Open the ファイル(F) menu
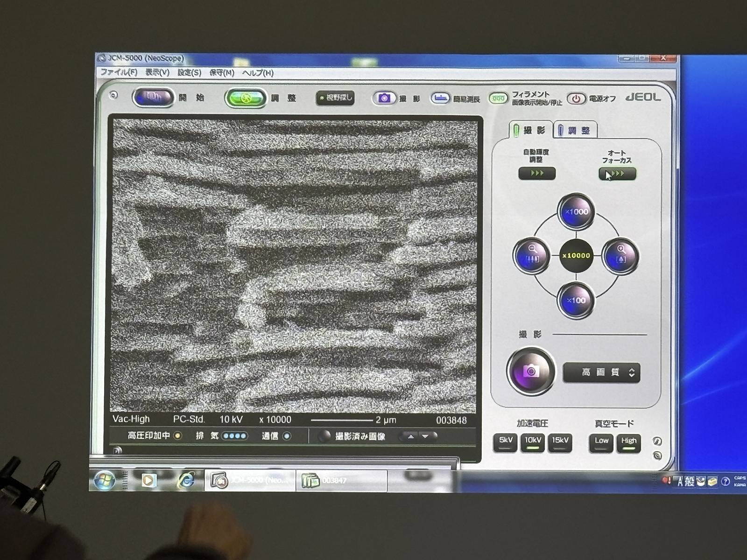 pos(119,72)
